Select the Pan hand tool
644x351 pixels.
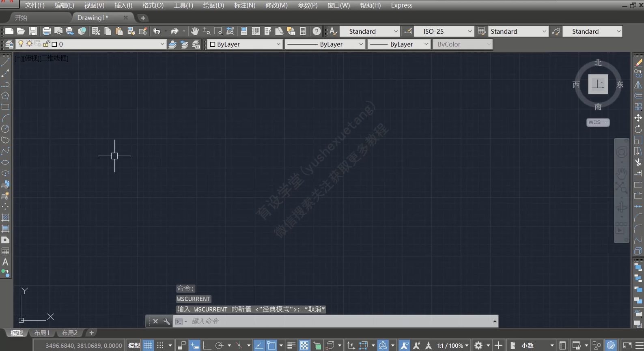tap(195, 31)
